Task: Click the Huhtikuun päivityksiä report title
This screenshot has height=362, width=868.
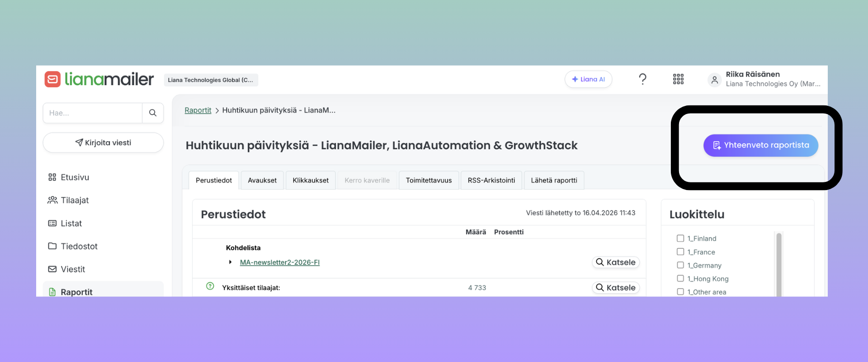Action: pyautogui.click(x=382, y=145)
